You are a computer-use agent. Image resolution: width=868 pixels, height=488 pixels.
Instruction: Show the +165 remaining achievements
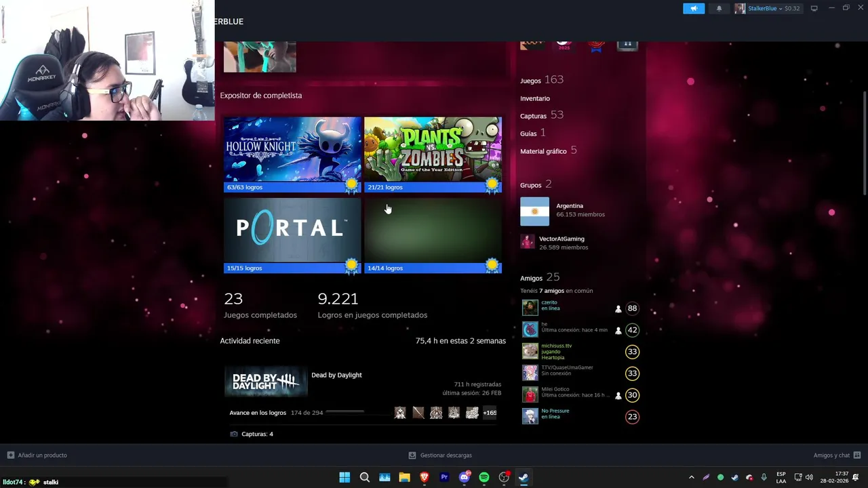[489, 413]
